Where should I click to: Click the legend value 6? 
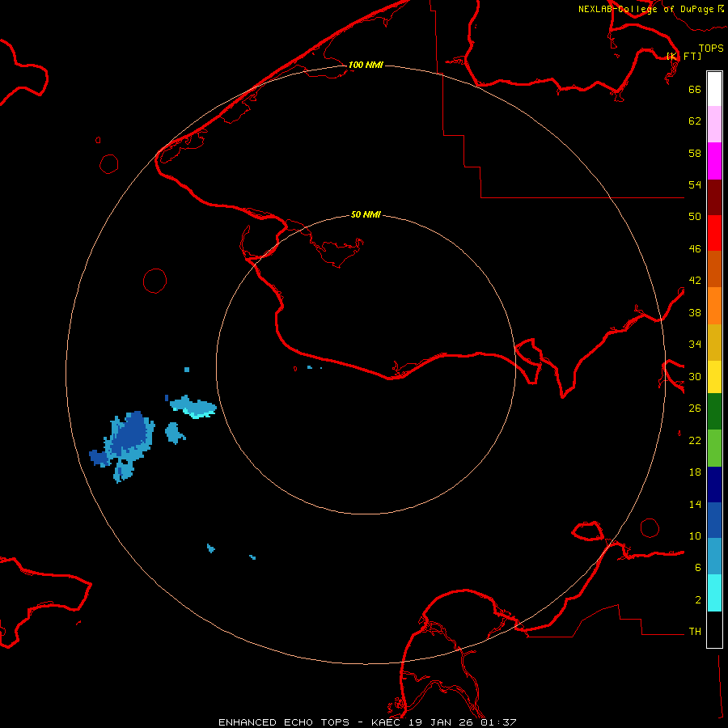click(697, 567)
